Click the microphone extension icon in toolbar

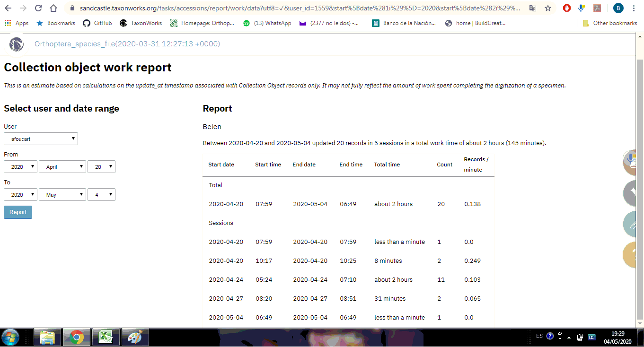[x=582, y=8]
